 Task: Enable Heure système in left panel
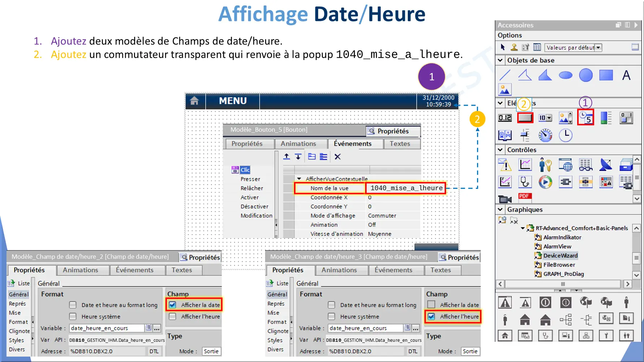coord(73,317)
